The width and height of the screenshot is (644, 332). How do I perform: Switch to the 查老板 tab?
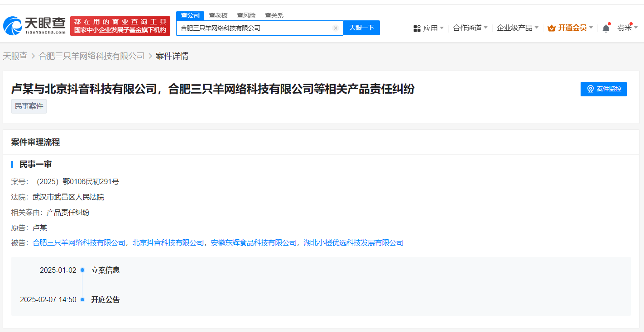[x=218, y=15]
